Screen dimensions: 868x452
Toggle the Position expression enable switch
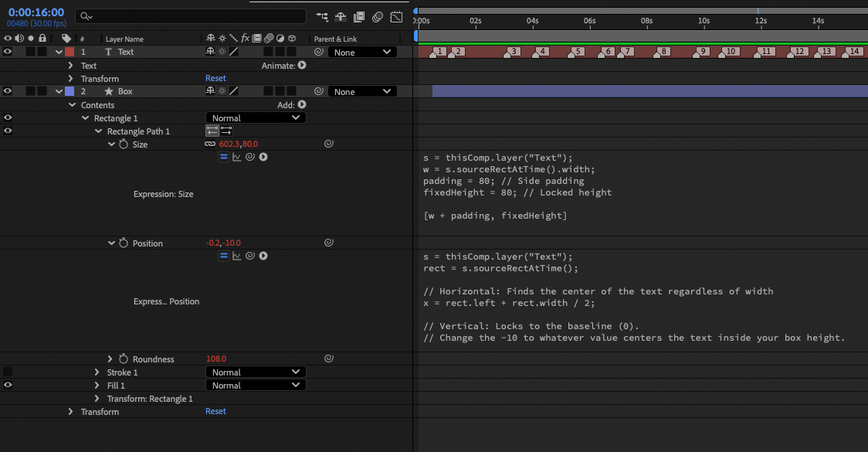(x=223, y=256)
